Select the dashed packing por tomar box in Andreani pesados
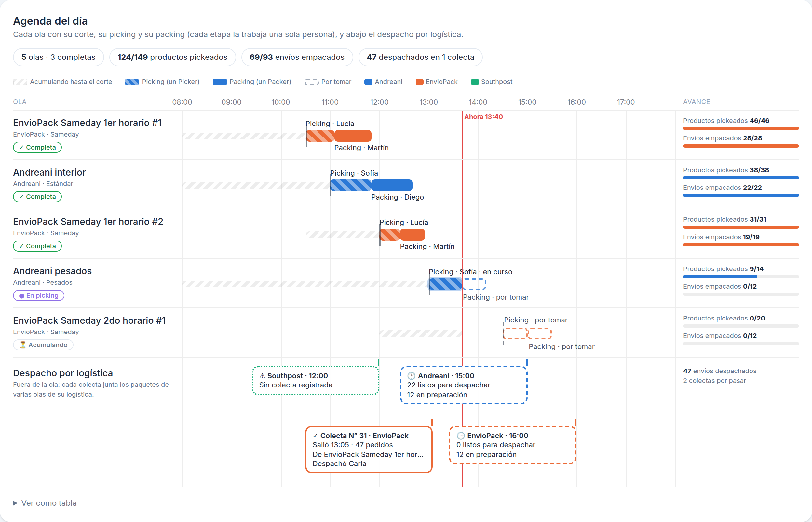Screen dimensions: 812x522 474,284
